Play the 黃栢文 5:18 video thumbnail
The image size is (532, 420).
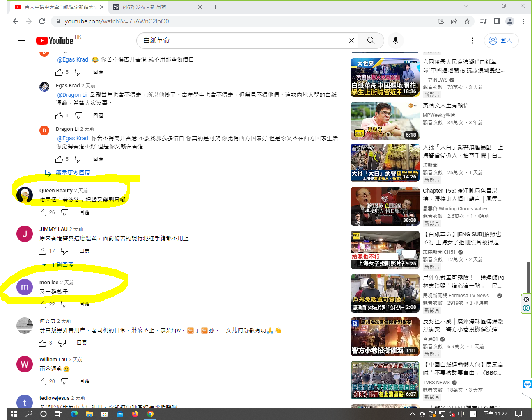pyautogui.click(x=385, y=121)
